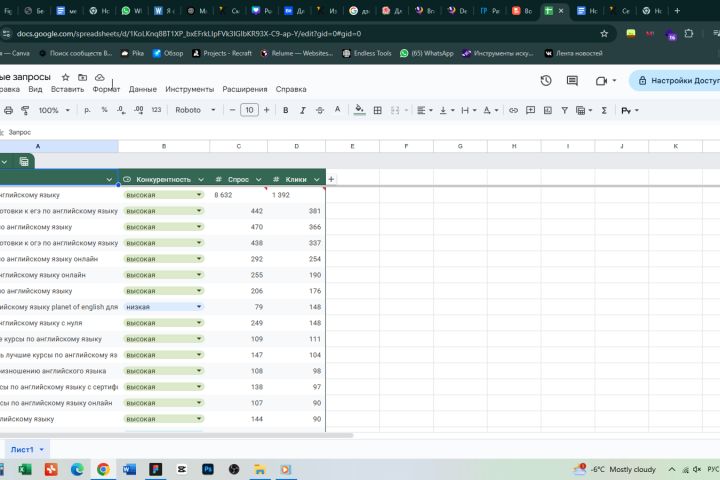Open horizontal align dropdown
The image size is (720, 480).
424,110
